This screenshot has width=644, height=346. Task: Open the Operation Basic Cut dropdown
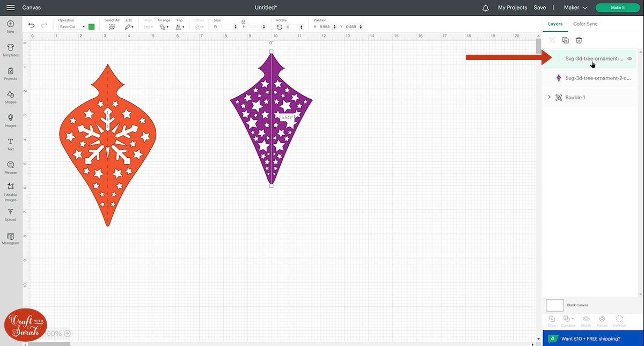(72, 27)
